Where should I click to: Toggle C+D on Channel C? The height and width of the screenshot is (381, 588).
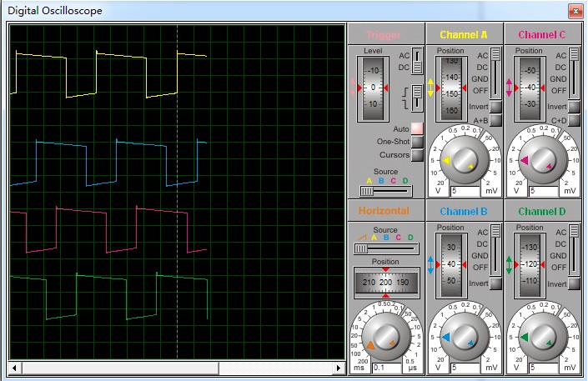pos(575,121)
